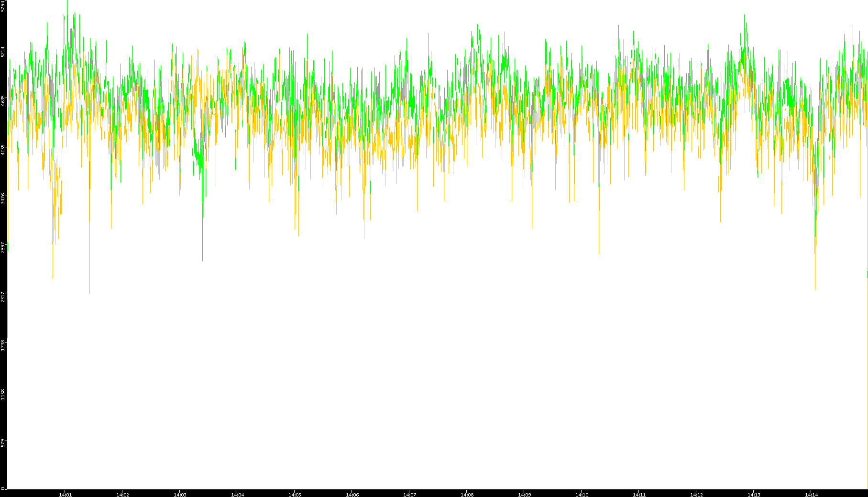Click the 1158 value on the y-axis
The width and height of the screenshot is (868, 497).
click(3, 394)
